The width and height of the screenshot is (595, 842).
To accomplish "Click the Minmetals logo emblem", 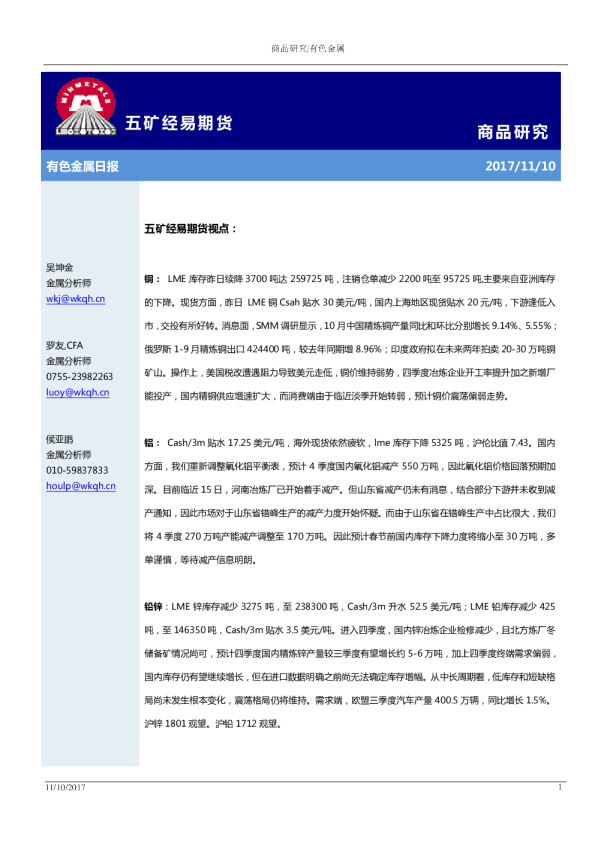I will pyautogui.click(x=86, y=106).
